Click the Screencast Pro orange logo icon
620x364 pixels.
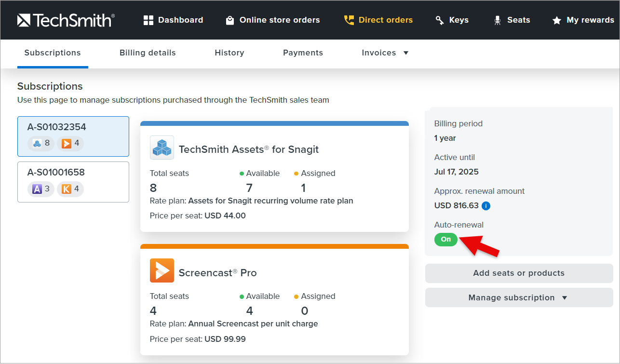[162, 270]
